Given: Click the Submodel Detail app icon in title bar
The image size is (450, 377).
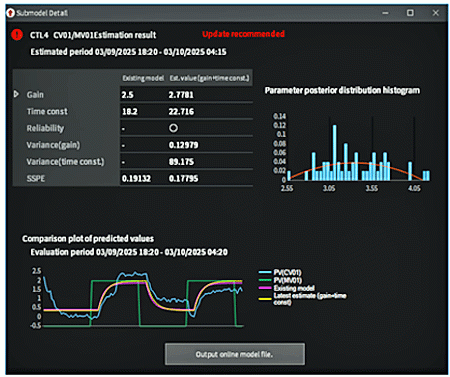Looking at the screenshot, I should tap(10, 13).
